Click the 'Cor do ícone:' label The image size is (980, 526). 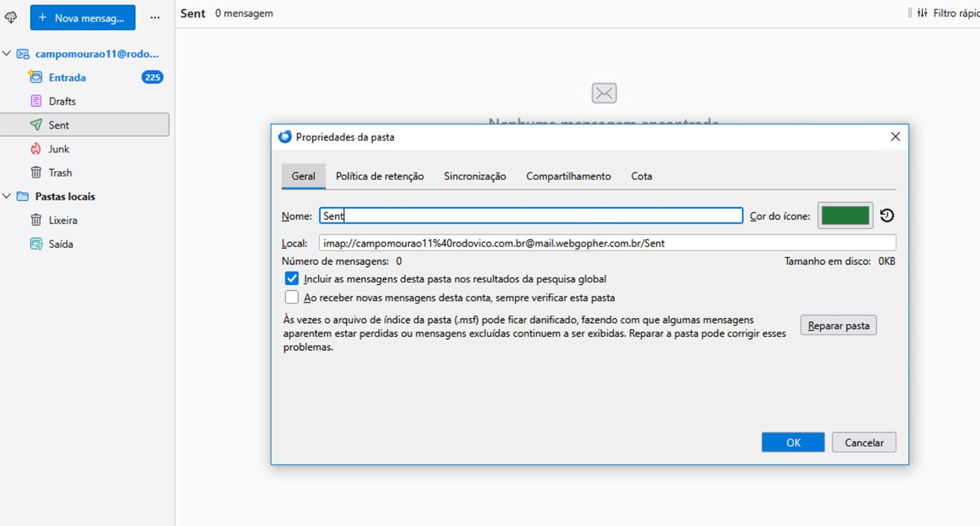click(780, 216)
